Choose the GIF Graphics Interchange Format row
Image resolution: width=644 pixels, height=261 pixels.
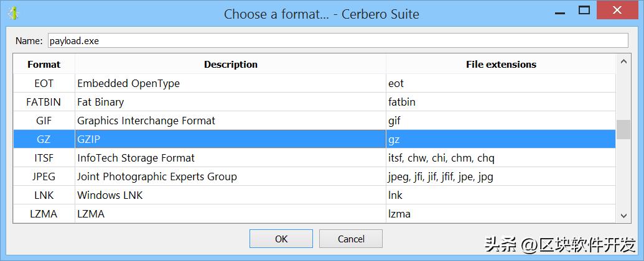pos(230,121)
